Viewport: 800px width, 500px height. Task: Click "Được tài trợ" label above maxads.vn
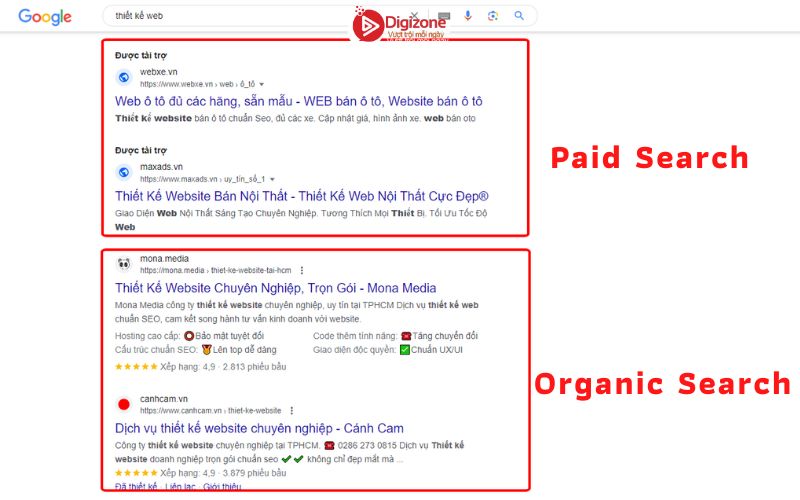(x=141, y=150)
